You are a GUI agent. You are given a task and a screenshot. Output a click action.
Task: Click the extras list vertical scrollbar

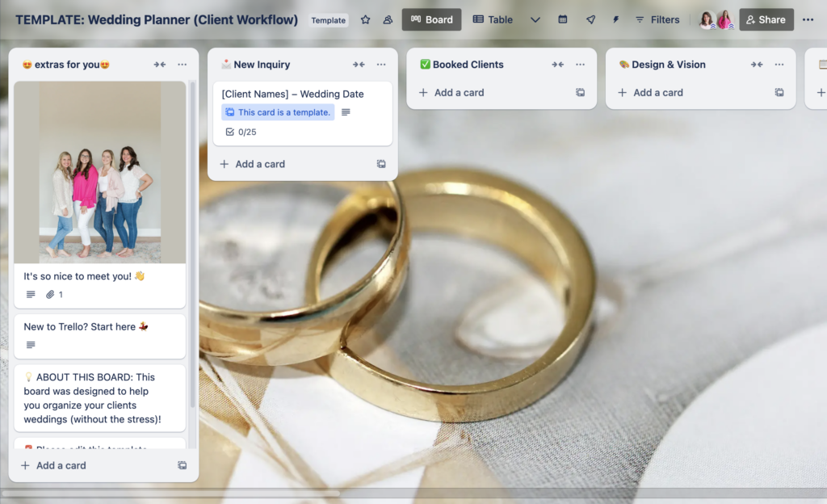point(192,244)
